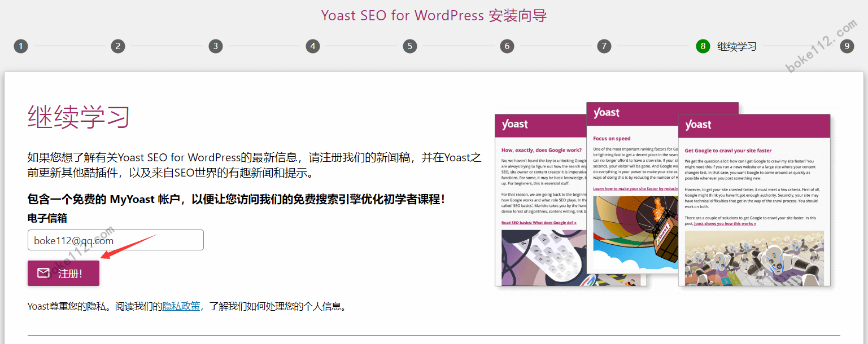The width and height of the screenshot is (868, 344).
Task: Click the 电子信箱 field label
Action: 47,218
